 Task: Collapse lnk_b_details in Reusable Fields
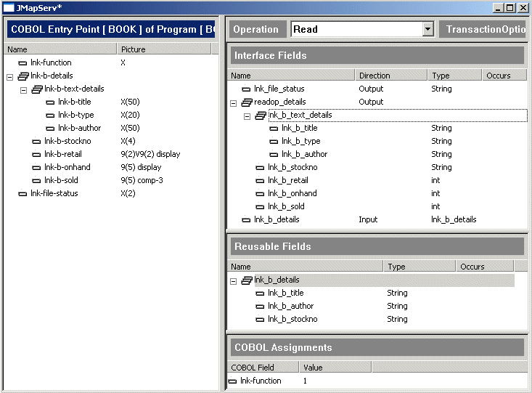click(234, 280)
